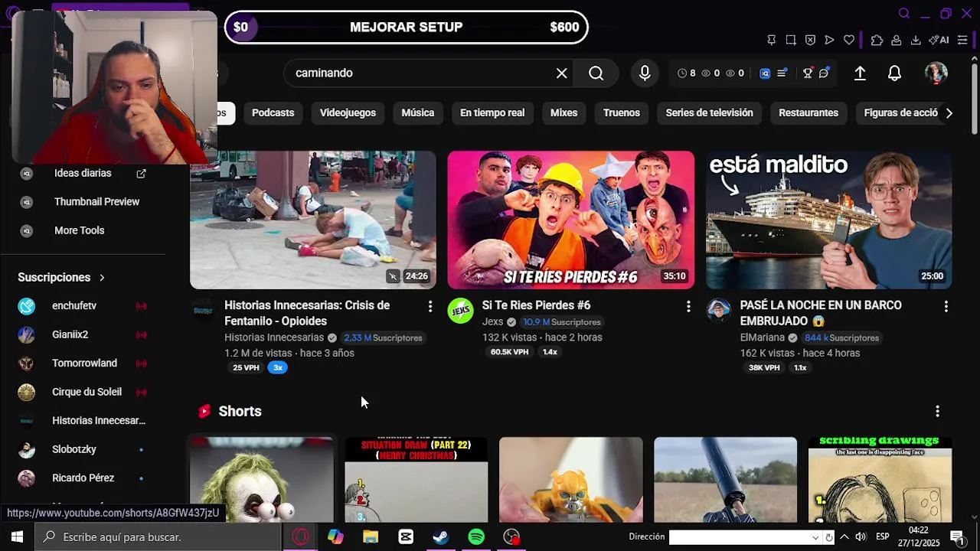
Task: Click the purple tab search magnifier icon
Action: click(904, 13)
